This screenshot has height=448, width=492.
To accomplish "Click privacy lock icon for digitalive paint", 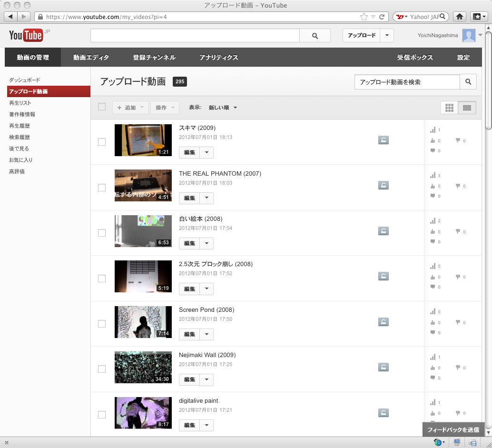I will (383, 412).
